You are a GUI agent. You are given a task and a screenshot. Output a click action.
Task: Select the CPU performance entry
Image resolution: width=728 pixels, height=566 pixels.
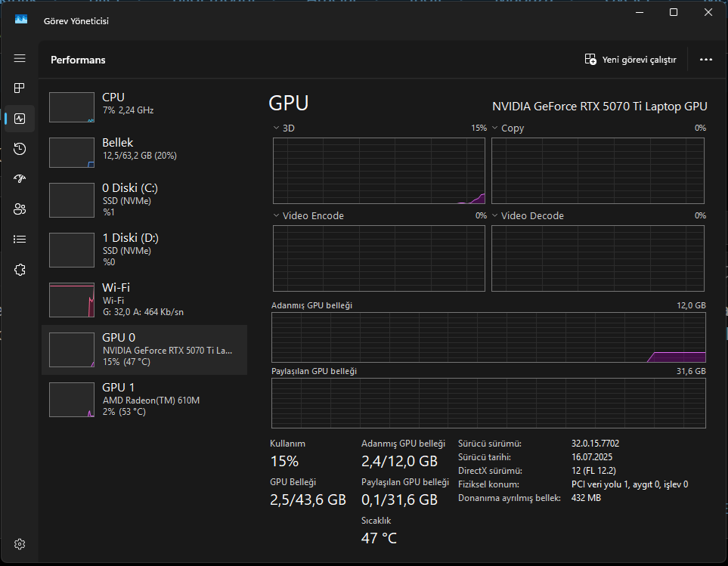click(144, 107)
